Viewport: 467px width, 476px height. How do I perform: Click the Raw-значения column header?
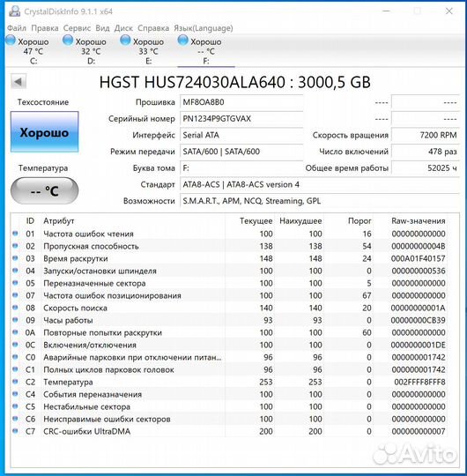point(419,221)
